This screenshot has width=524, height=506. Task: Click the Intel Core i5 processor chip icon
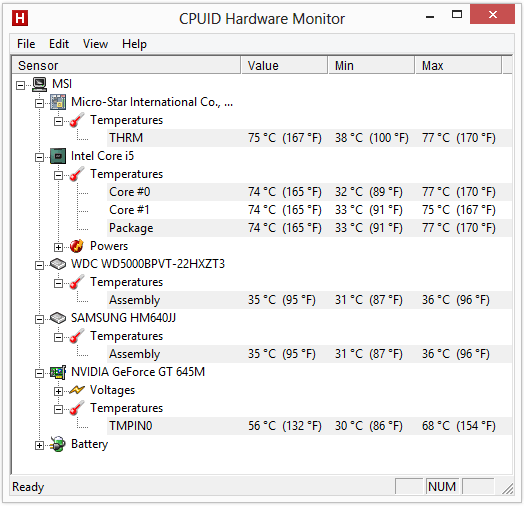click(x=58, y=156)
